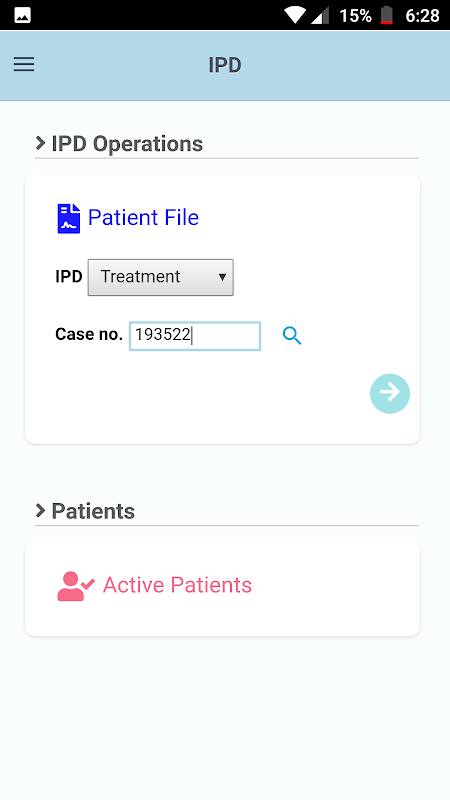Tap the Wi-Fi signal status icon
Viewport: 450px width, 800px height.
click(x=295, y=15)
